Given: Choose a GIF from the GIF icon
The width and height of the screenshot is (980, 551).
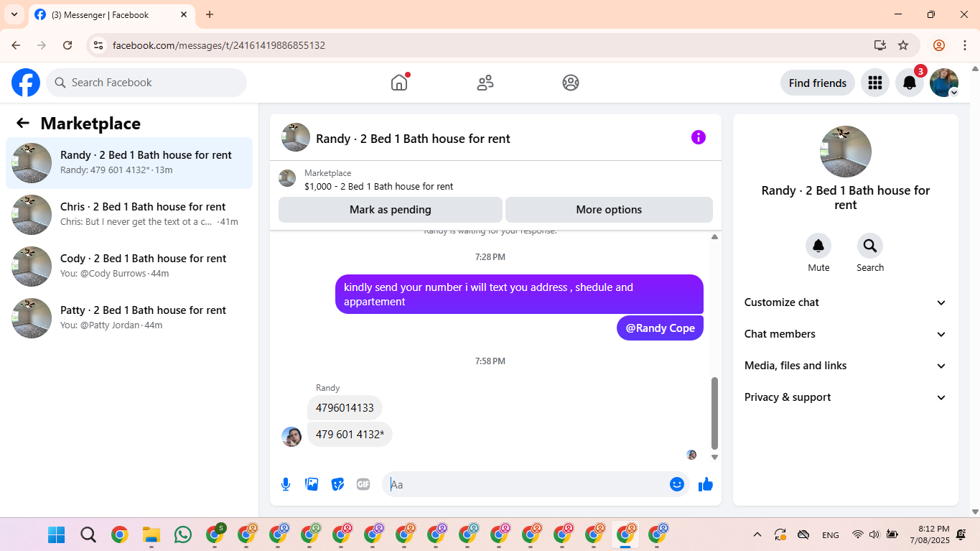Looking at the screenshot, I should [363, 484].
